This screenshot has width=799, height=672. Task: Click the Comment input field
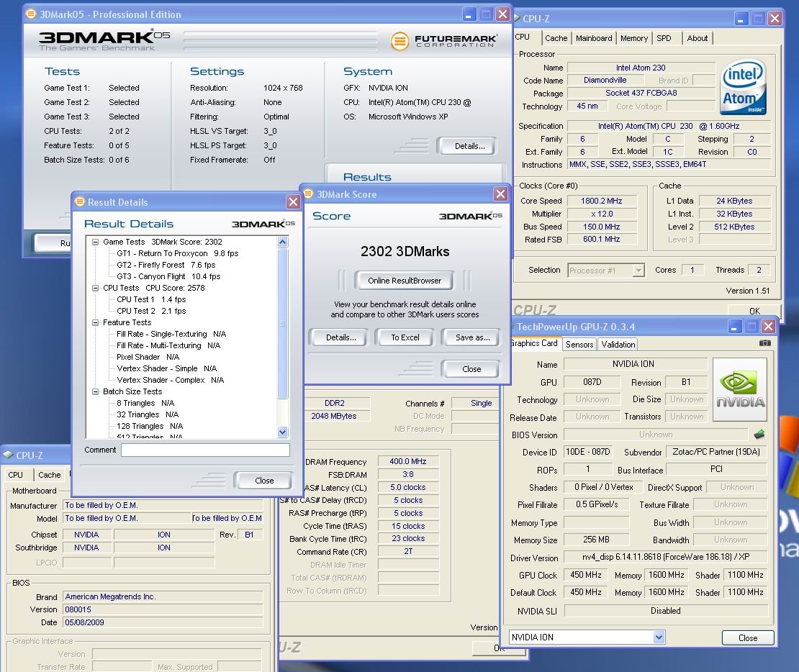[x=205, y=450]
